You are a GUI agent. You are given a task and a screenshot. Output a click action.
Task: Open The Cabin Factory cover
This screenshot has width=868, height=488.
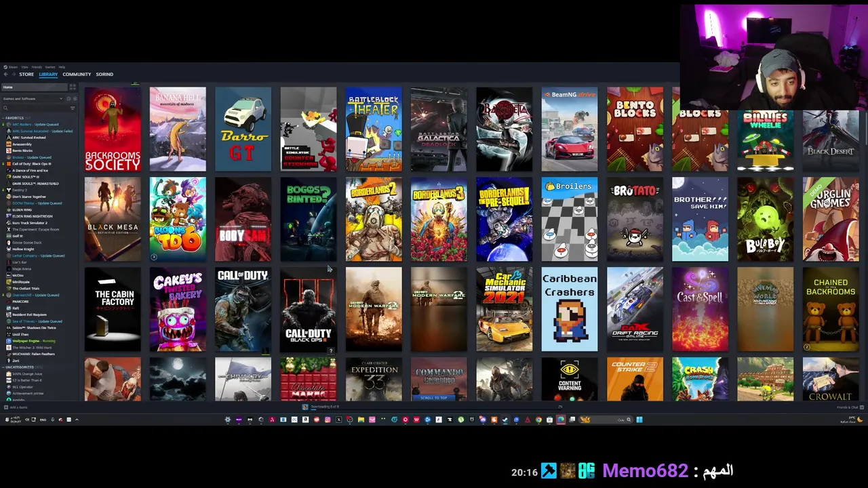(x=113, y=309)
